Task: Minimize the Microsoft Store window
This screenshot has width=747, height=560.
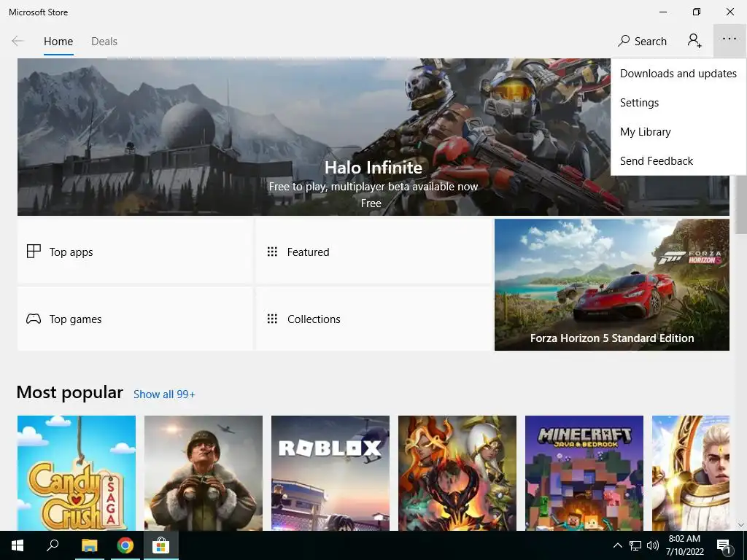Action: (x=663, y=12)
